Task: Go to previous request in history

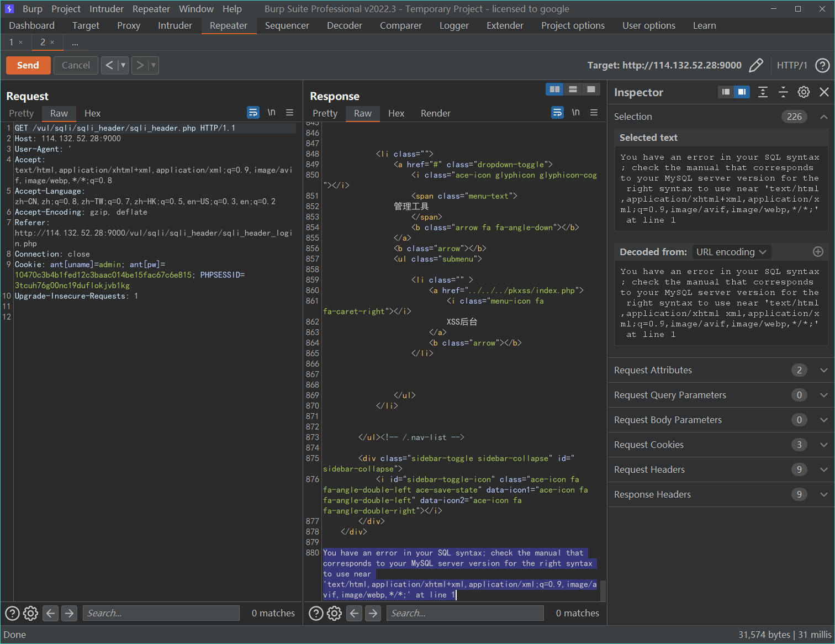Action: coord(109,65)
